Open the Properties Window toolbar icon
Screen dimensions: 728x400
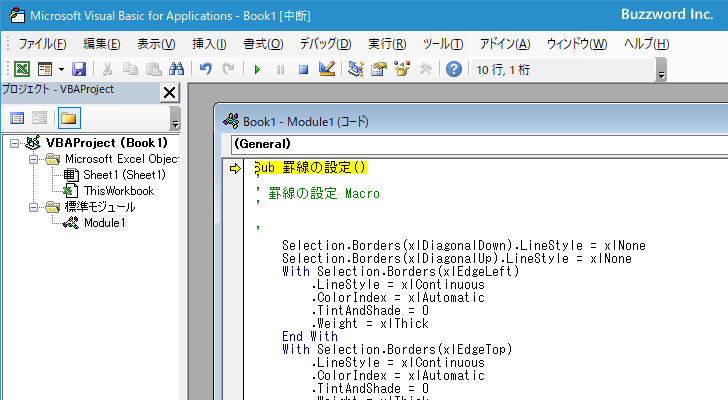[379, 69]
